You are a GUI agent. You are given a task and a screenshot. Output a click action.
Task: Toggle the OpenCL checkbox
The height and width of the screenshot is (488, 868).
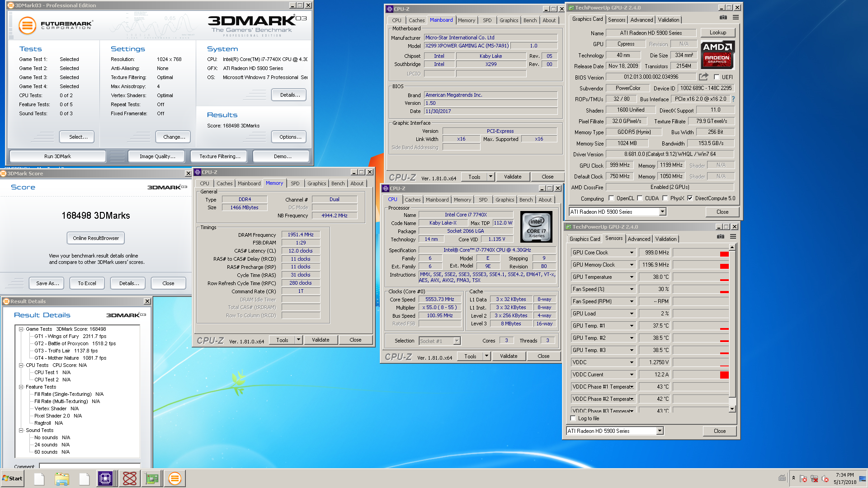pos(611,198)
